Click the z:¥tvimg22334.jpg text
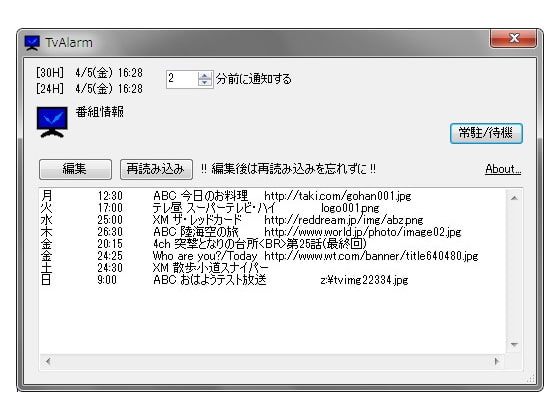Viewport: 560px width, 420px height. tap(364, 280)
